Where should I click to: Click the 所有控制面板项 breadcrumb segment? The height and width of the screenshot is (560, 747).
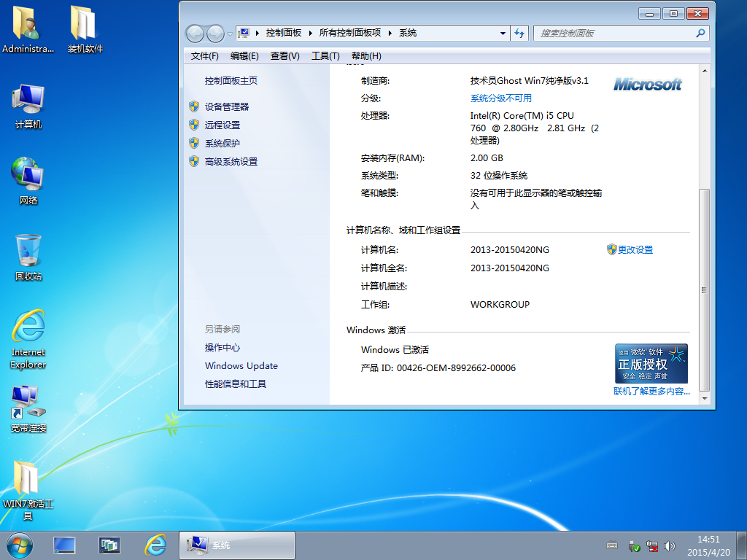click(350, 33)
